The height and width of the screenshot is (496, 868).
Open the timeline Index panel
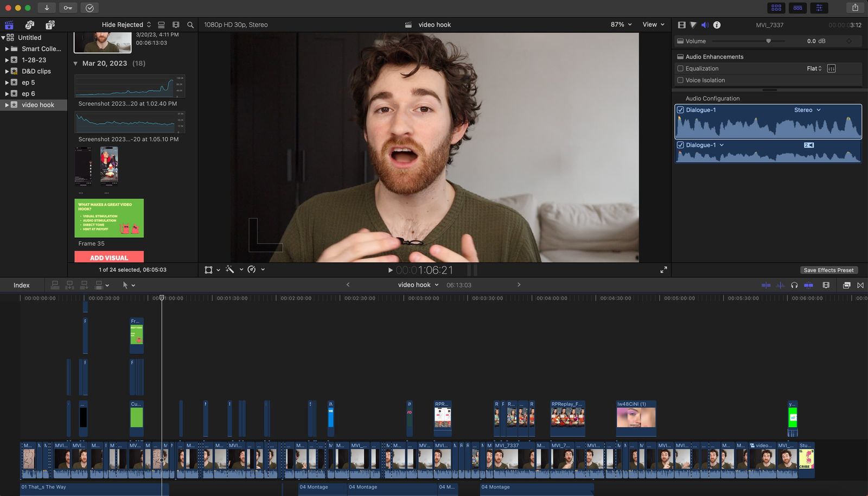click(21, 285)
